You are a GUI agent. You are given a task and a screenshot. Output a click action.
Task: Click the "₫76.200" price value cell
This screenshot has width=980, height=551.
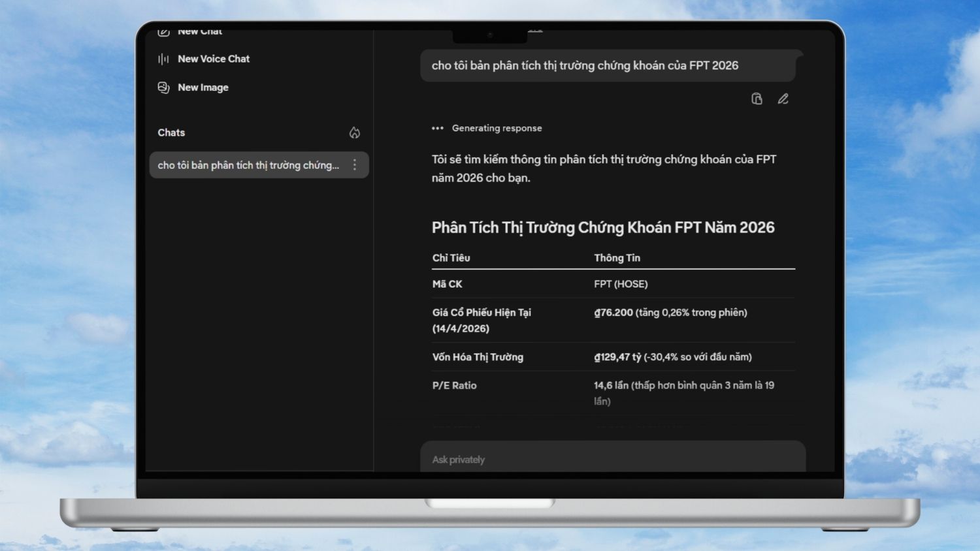(x=670, y=313)
